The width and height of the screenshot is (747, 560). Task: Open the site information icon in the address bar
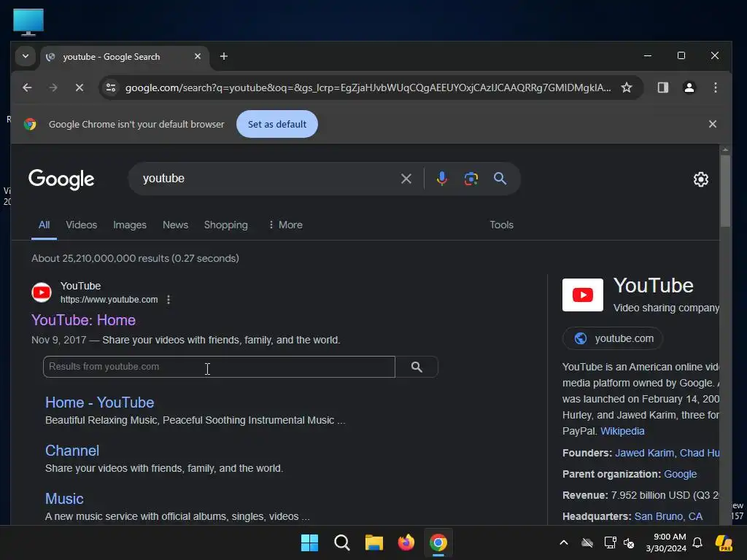pyautogui.click(x=111, y=87)
